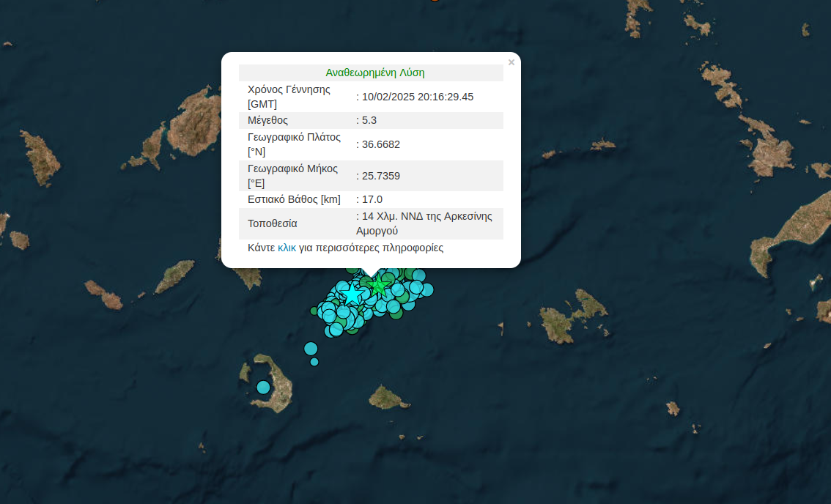Select the larger isolated cyan circle northeast of Santorini
Screen dimensions: 831x504
(311, 349)
